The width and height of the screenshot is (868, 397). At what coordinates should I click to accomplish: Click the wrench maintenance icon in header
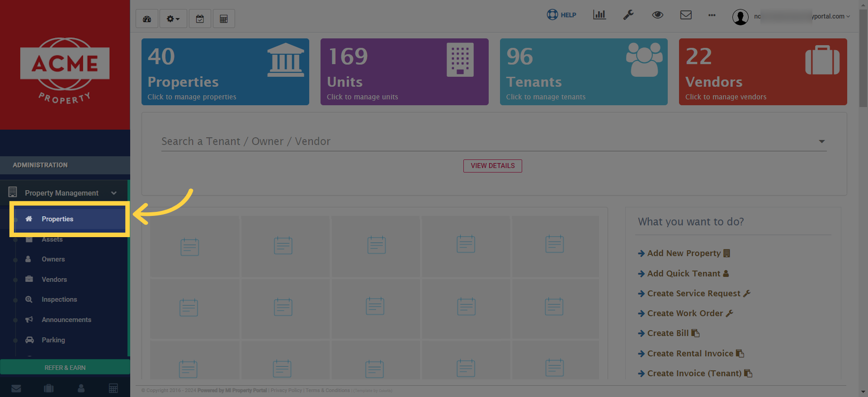pos(628,15)
